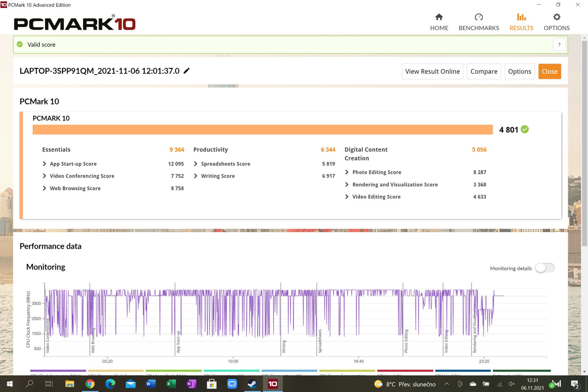Click the Photo Editing marker in chart

[x=406, y=341]
